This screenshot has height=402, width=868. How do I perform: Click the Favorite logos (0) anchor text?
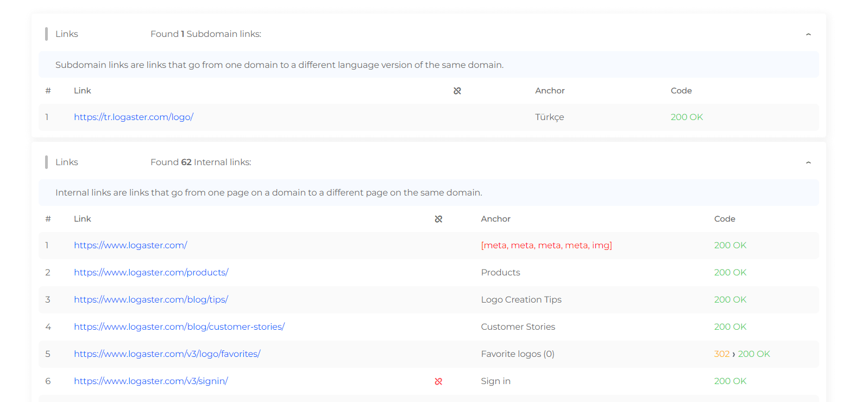[517, 354]
